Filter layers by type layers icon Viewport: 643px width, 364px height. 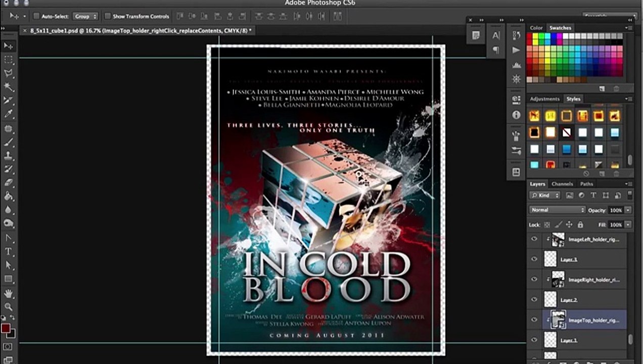point(593,195)
